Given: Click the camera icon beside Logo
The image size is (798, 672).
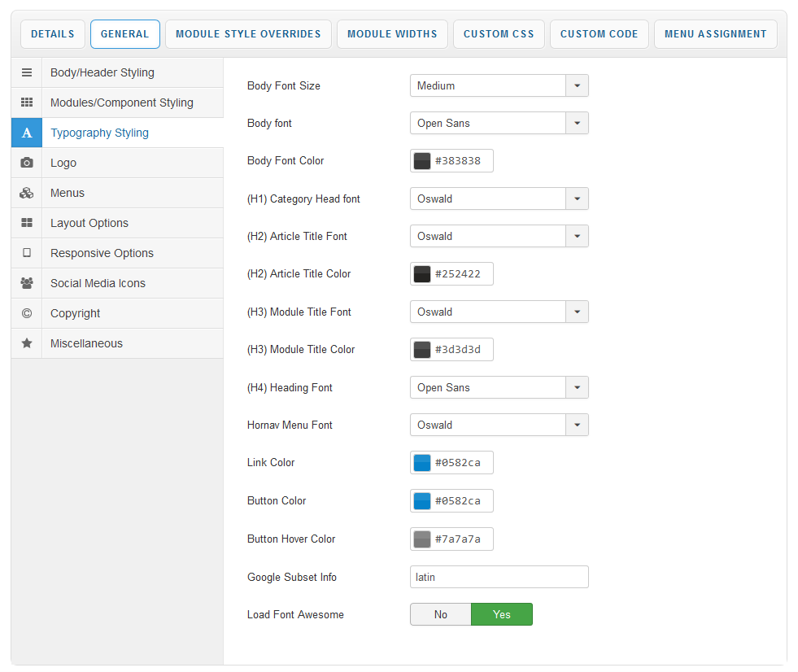Looking at the screenshot, I should [x=27, y=163].
